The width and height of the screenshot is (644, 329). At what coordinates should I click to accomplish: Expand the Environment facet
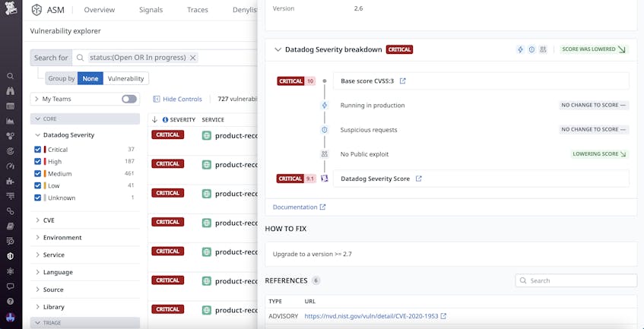(x=37, y=238)
